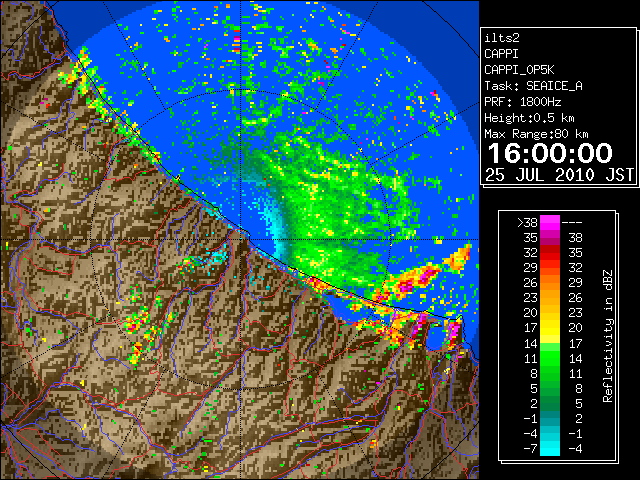The image size is (640, 480).
Task: Click the 16:00:00 timestamp
Action: pos(550,153)
